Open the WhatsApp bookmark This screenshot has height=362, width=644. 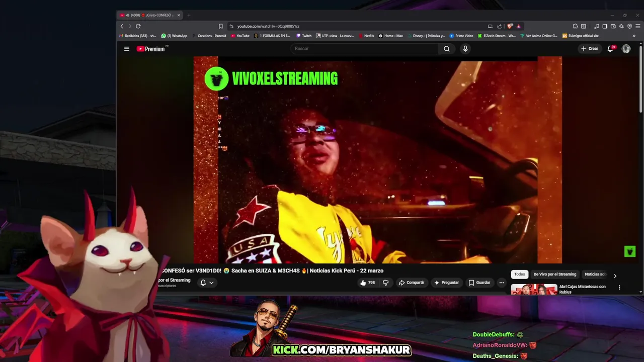(174, 36)
